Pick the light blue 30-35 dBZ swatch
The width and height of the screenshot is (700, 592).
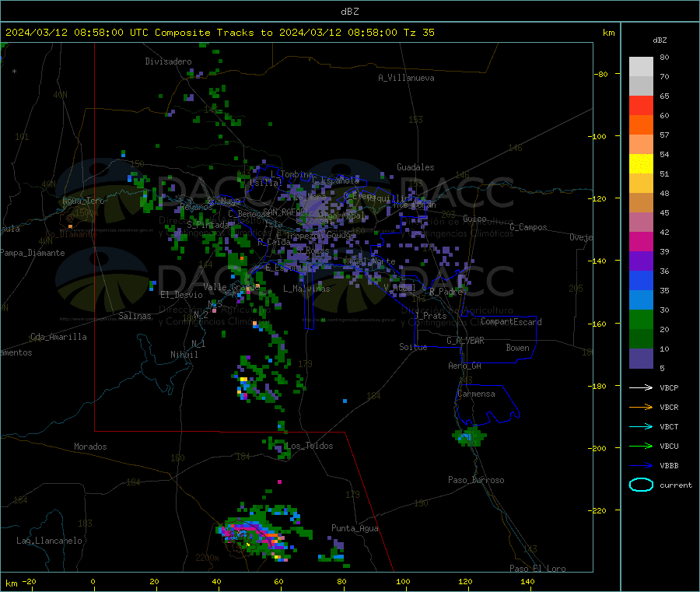click(641, 300)
